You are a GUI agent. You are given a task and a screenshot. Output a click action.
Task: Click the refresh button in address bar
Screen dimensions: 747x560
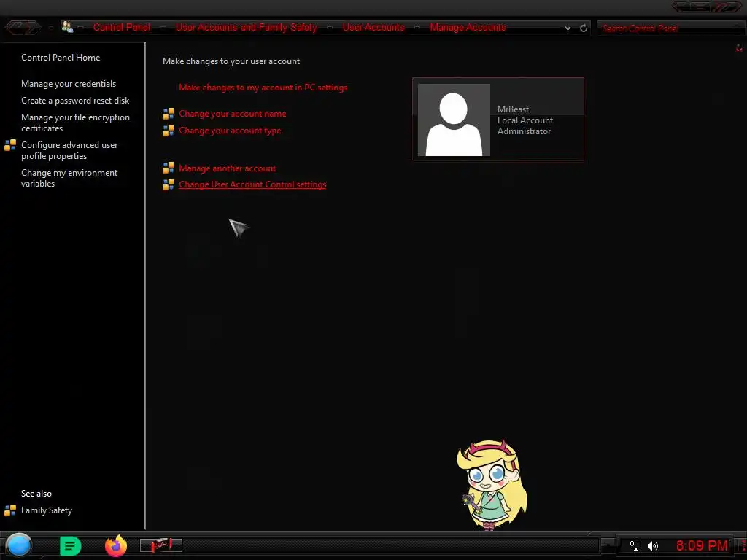coord(583,28)
